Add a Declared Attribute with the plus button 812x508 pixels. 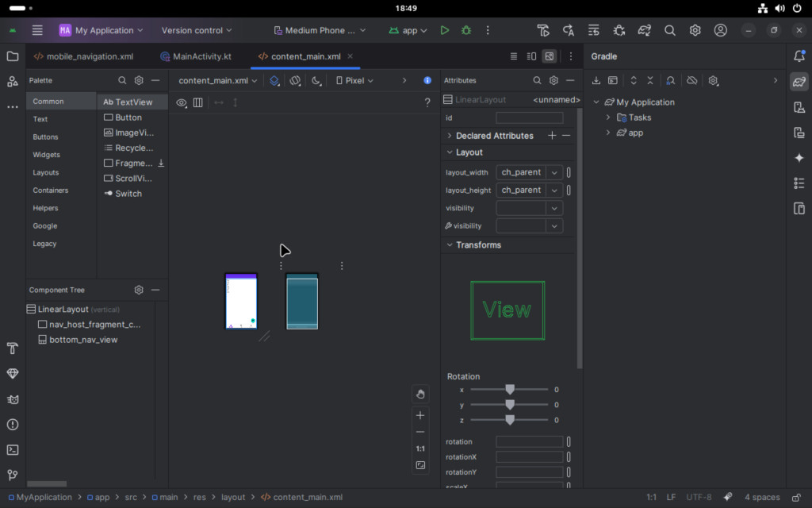pos(553,135)
